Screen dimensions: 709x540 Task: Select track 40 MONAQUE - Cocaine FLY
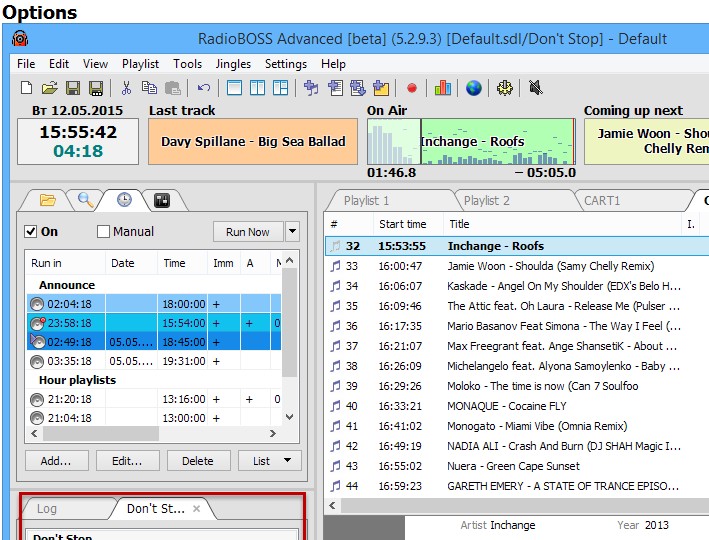517,406
